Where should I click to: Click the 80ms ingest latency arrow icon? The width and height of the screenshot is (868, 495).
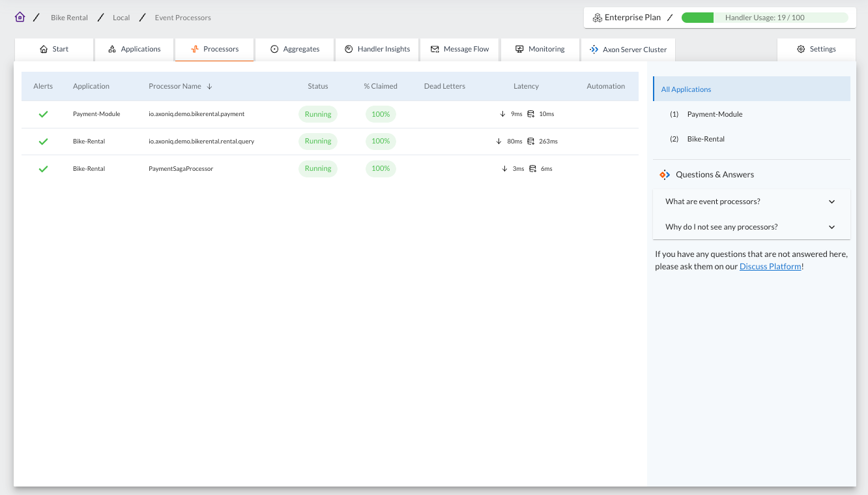[x=499, y=142]
